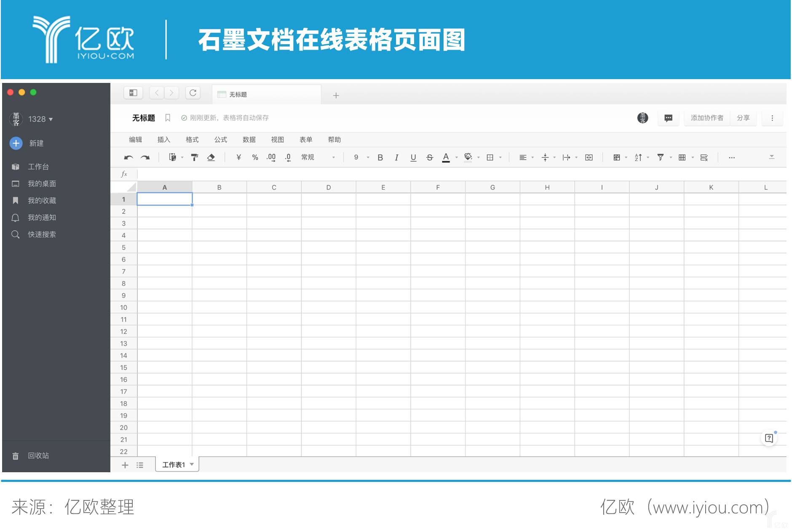Apply yuan currency format
The image size is (792, 532).
pos(239,157)
